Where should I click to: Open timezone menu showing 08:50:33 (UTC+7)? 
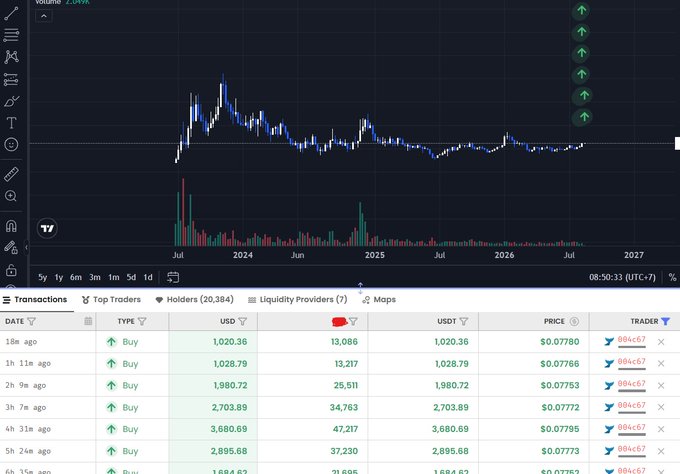(x=622, y=277)
